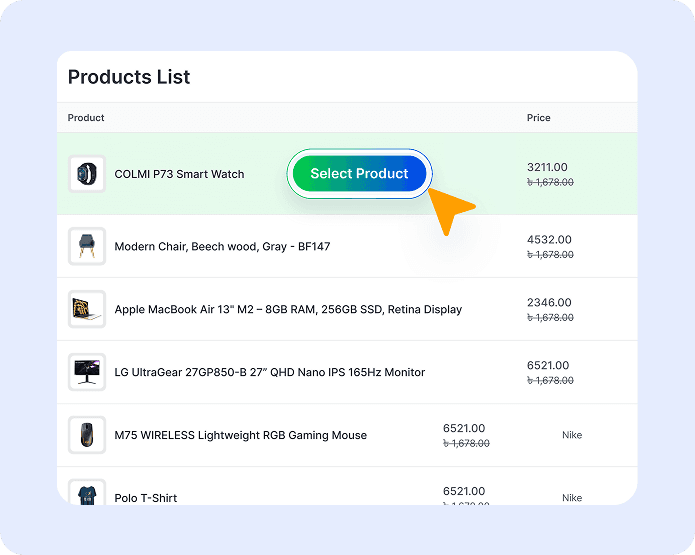
Task: Click the 3211.00 price of smart watch
Action: (547, 167)
